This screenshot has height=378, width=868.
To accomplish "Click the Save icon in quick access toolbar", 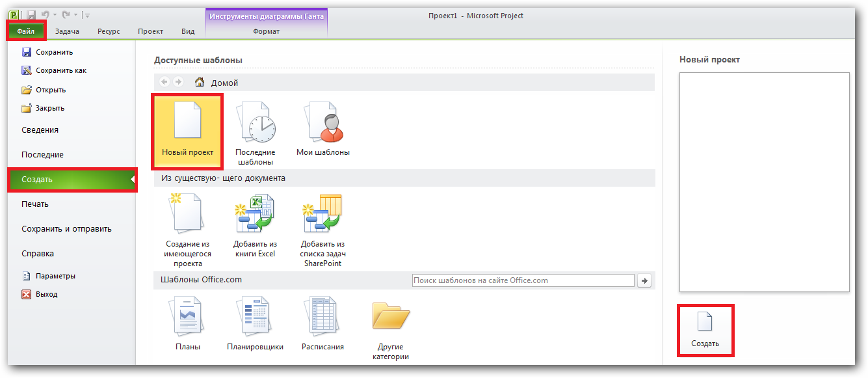I will [31, 14].
